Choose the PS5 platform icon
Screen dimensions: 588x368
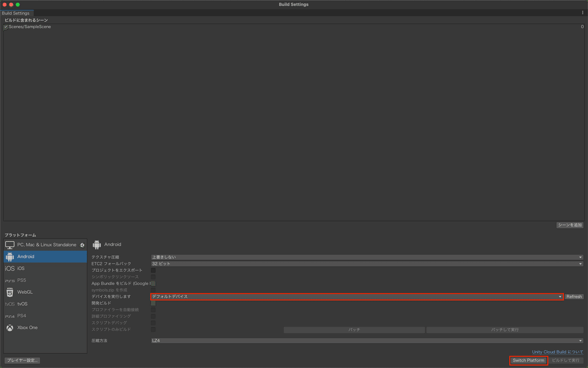[10, 281]
